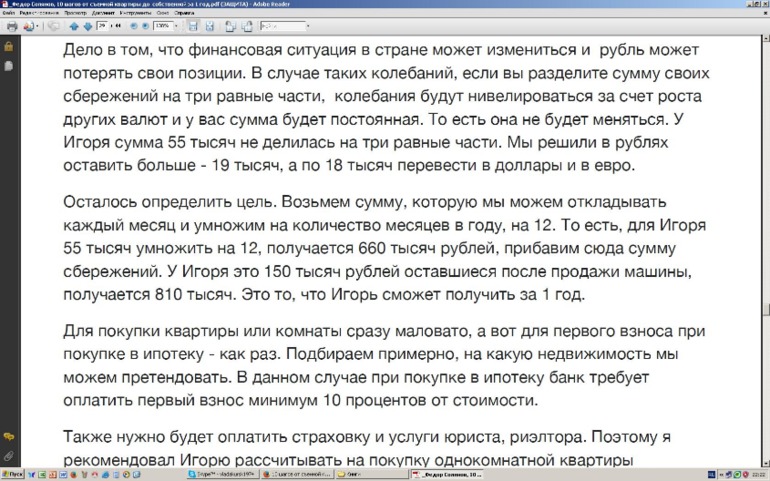The width and height of the screenshot is (770, 481).
Task: Click the scrollbar up arrow at top
Action: tap(766, 38)
